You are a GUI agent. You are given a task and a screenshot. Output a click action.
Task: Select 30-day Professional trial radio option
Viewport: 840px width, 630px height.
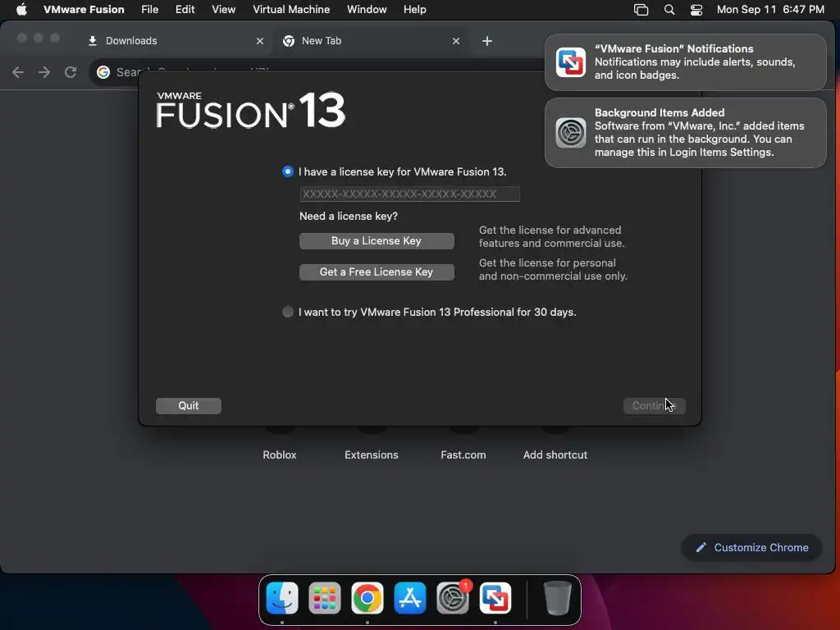pos(288,312)
